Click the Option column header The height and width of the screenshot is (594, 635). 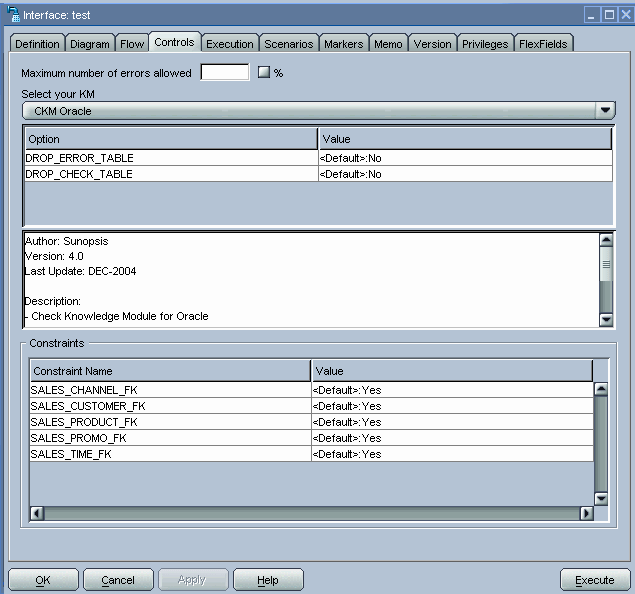(171, 139)
